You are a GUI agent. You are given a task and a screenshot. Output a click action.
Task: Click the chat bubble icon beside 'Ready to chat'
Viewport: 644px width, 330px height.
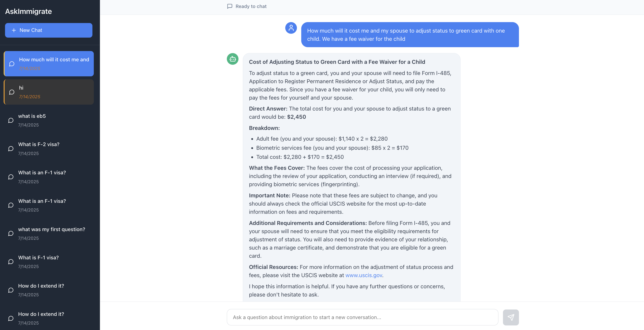pos(230,6)
